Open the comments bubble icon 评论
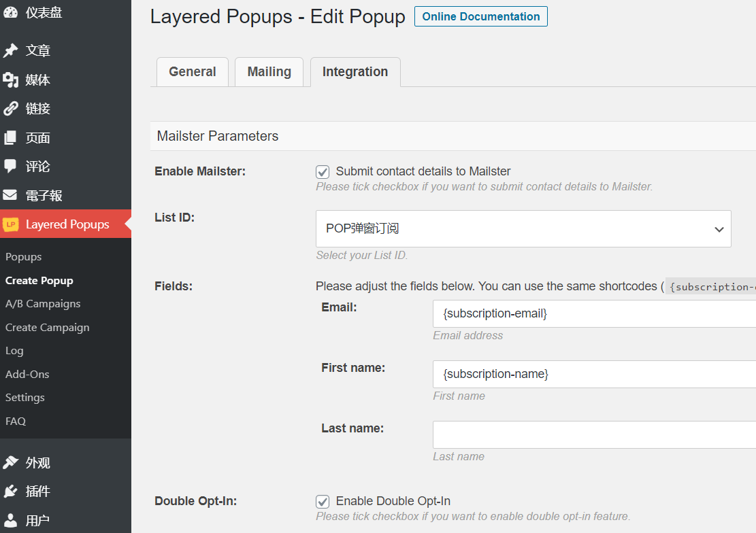 tap(11, 167)
